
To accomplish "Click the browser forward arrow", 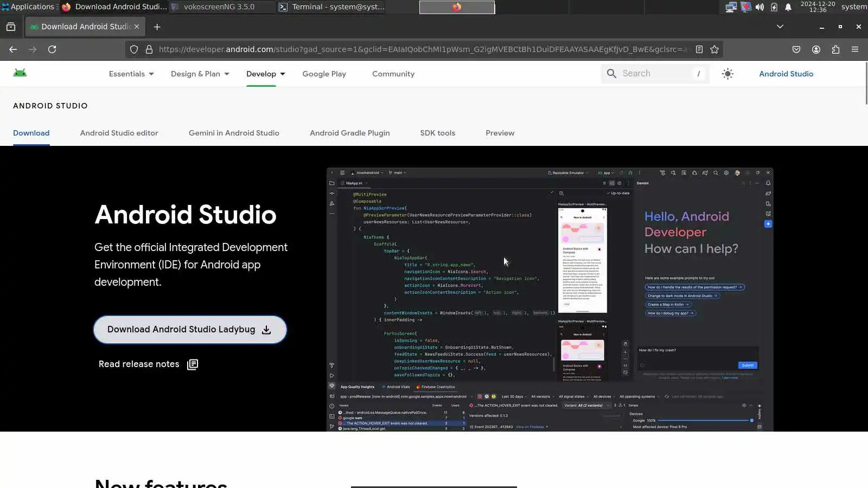I will [33, 49].
